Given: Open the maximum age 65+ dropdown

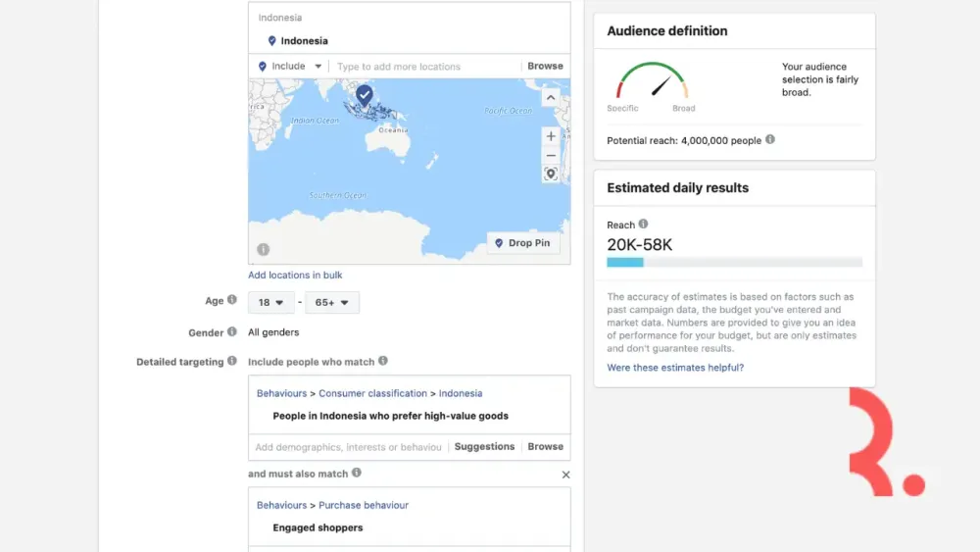Looking at the screenshot, I should point(332,302).
